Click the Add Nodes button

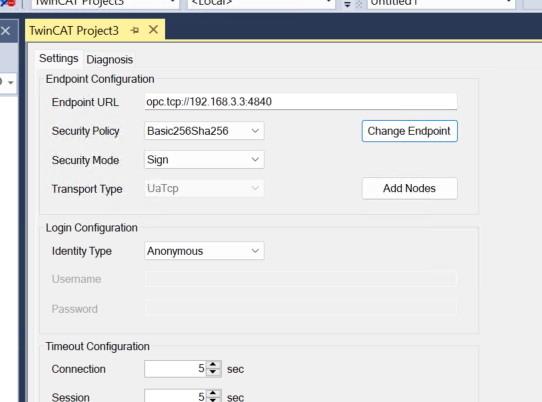click(x=410, y=188)
